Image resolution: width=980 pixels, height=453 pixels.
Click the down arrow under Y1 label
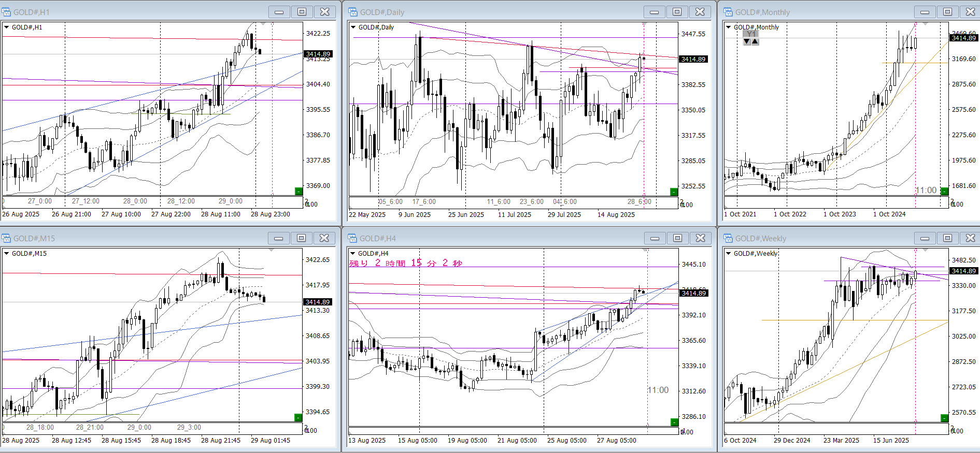click(x=747, y=41)
